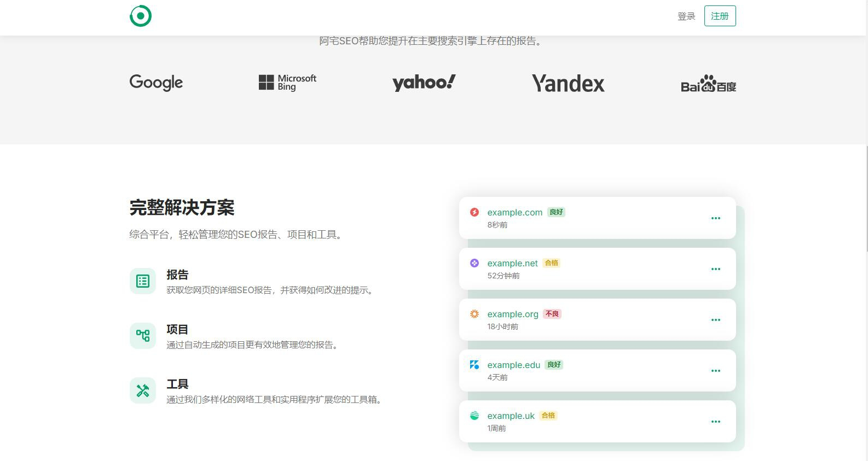This screenshot has height=461, width=868.
Task: Click the green circle site logo
Action: click(141, 16)
